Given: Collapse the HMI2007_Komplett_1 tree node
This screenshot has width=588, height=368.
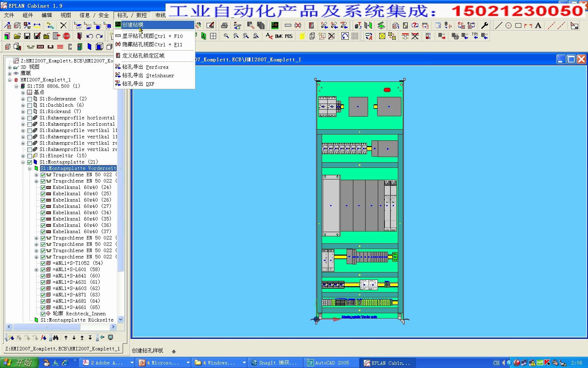Looking at the screenshot, I should tap(10, 80).
